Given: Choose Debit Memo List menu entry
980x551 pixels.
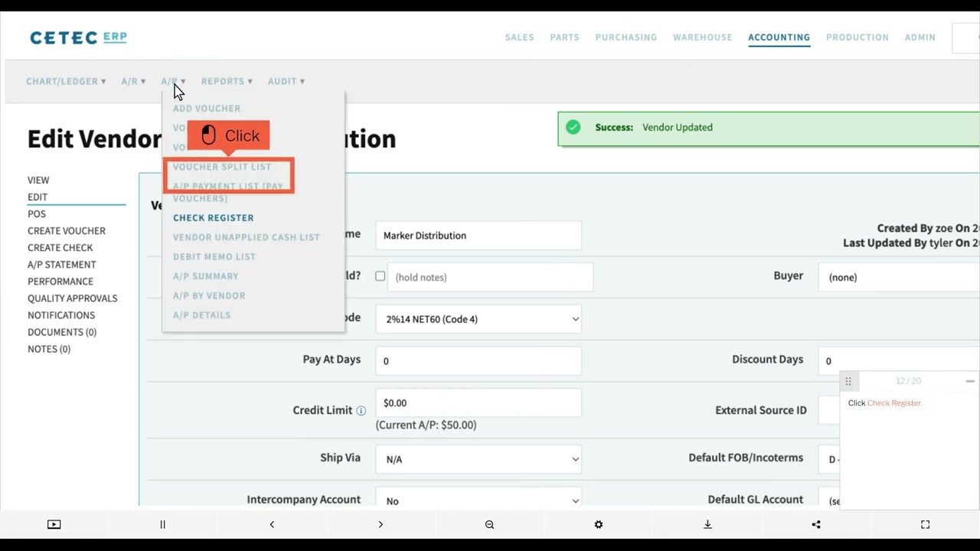Looking at the screenshot, I should [214, 257].
